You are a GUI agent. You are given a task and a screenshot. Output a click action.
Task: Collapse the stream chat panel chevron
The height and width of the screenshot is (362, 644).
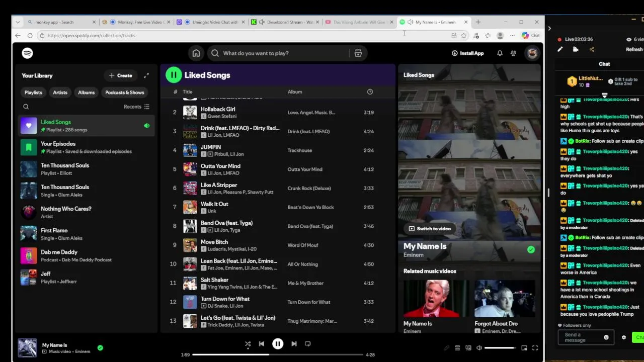point(549,29)
